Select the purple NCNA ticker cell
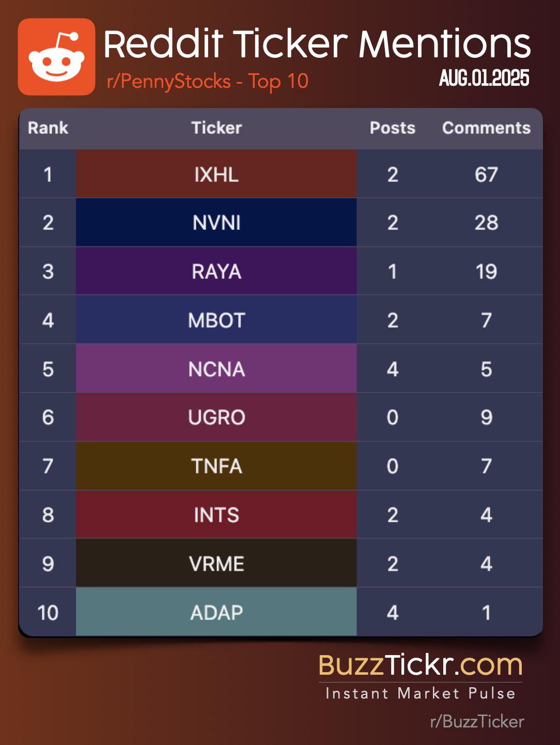Viewport: 560px width, 745px height. pos(216,369)
